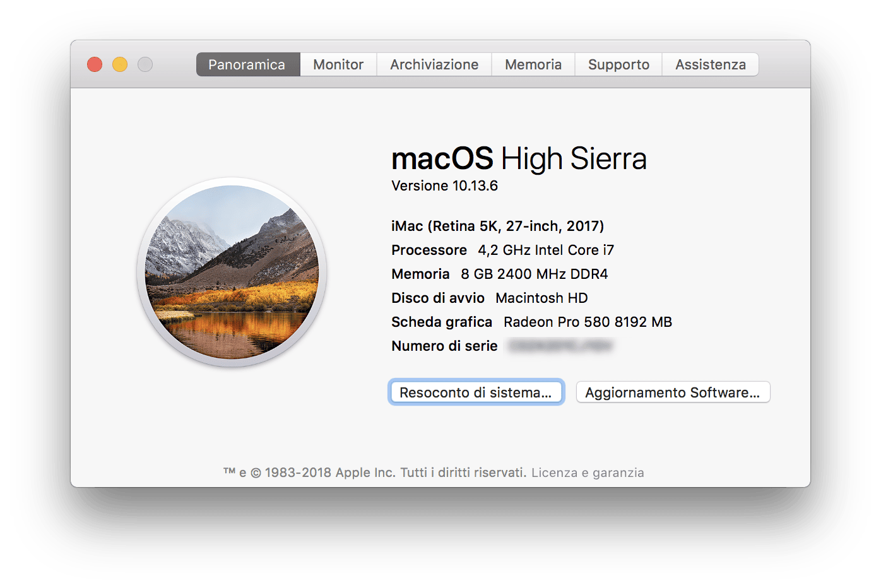
Task: Select the Archiviazione tab
Action: [x=434, y=64]
